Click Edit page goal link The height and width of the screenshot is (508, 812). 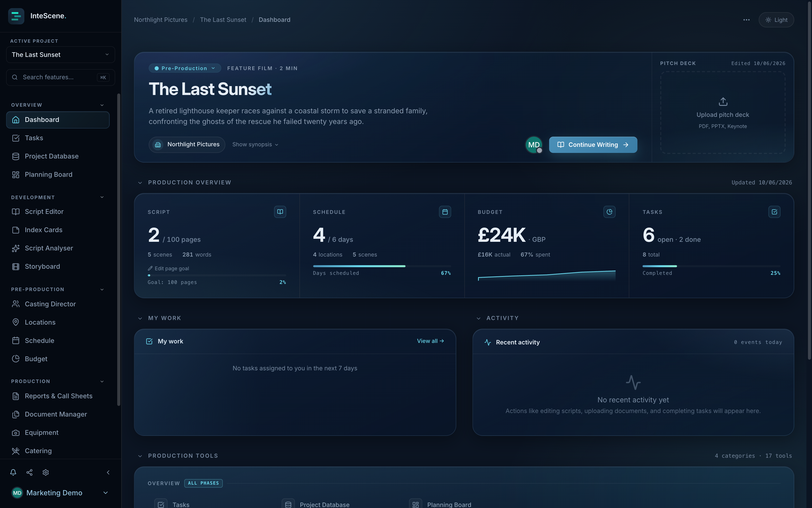coord(168,268)
